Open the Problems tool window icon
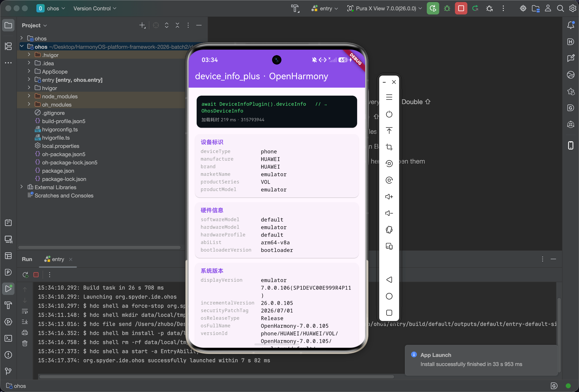Viewport: 579px width, 392px height. click(8, 355)
